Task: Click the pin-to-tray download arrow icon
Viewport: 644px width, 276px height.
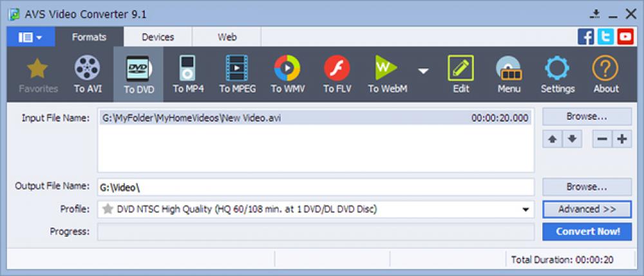Action: (595, 14)
